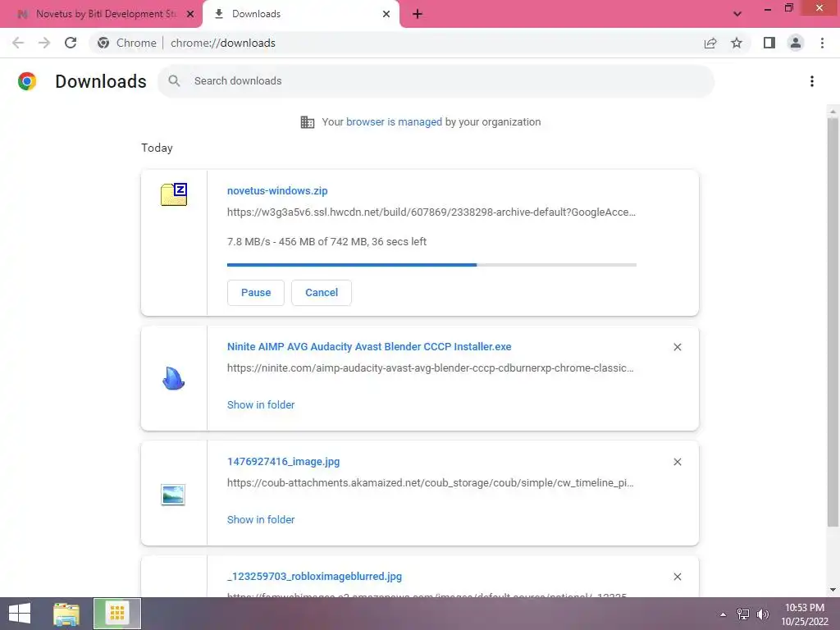Open File Explorer from the taskbar

tap(66, 614)
